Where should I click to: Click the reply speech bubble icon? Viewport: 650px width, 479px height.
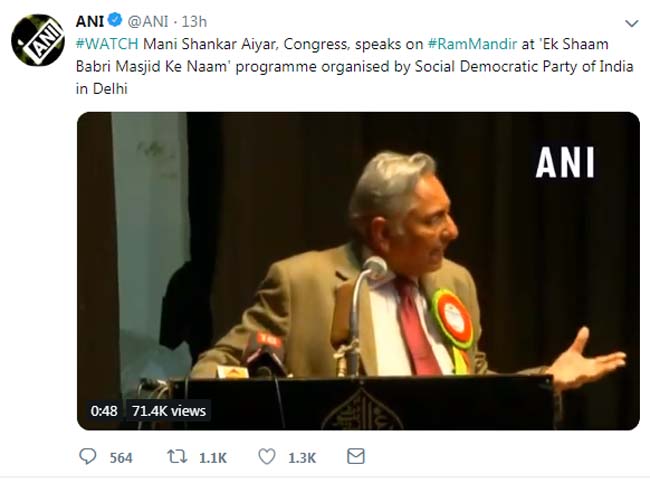pos(88,457)
